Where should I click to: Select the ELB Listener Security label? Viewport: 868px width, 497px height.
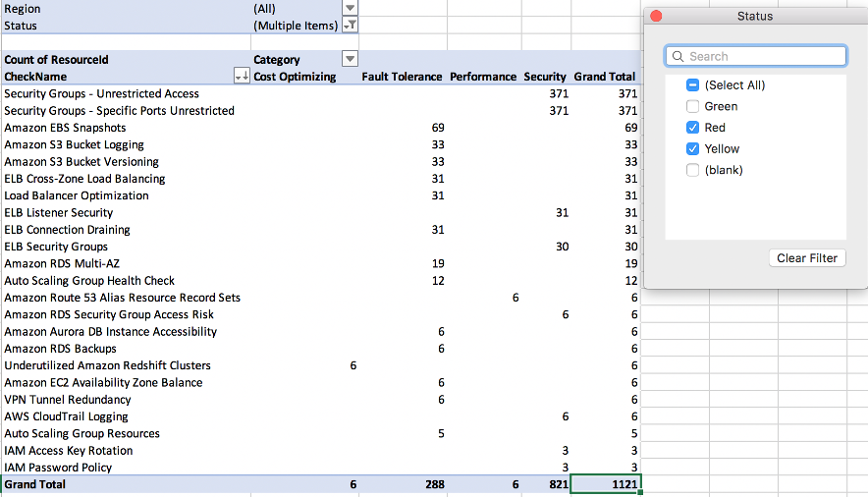pos(58,213)
